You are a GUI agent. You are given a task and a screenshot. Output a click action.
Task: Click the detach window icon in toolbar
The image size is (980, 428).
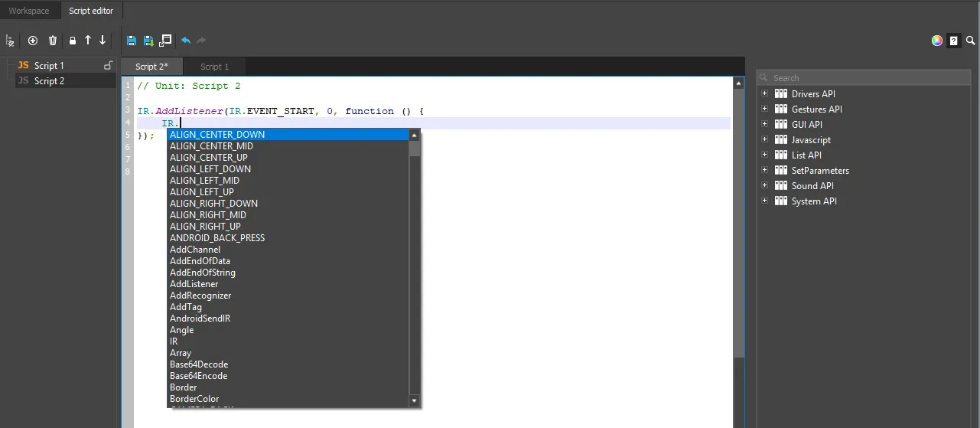point(165,41)
